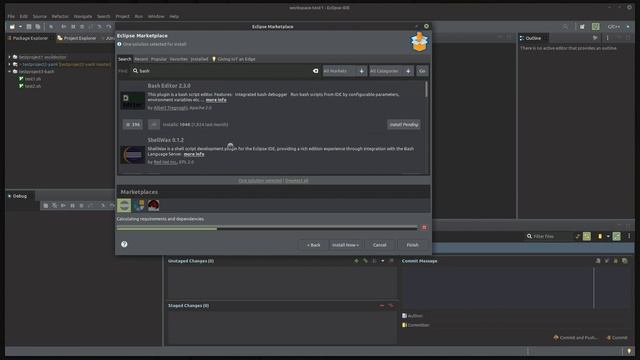Click Install Pending button for Bash Editor
Image resolution: width=640 pixels, height=360 pixels.
pyautogui.click(x=404, y=124)
